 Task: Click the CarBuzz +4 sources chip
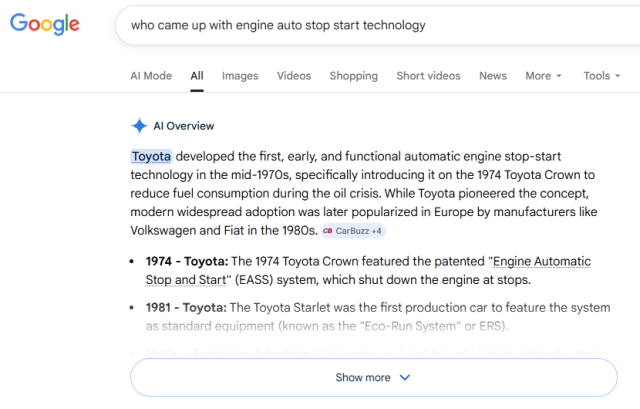click(x=353, y=231)
